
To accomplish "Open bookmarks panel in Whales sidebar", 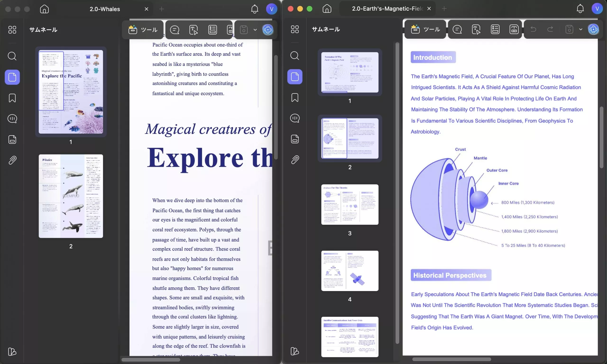I will click(x=12, y=98).
